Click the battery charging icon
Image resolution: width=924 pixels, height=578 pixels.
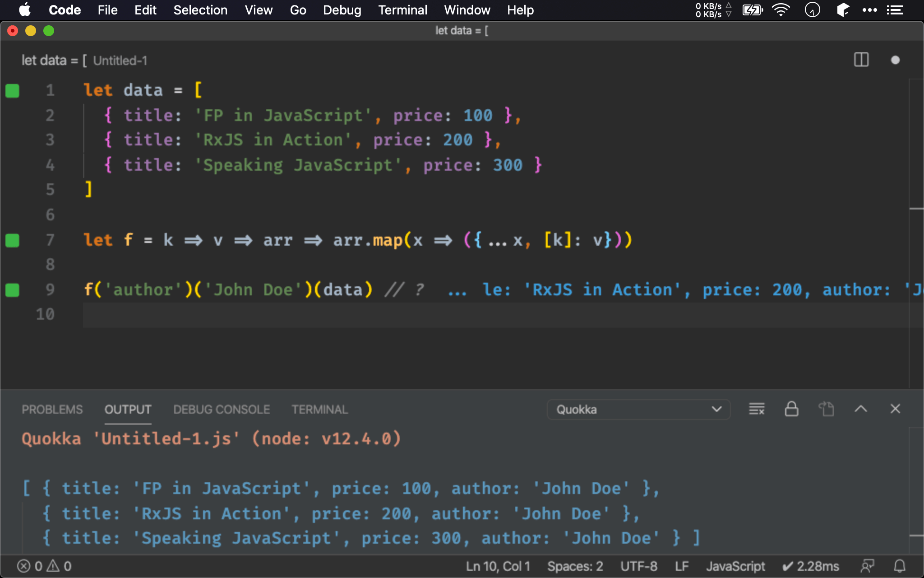click(x=753, y=10)
